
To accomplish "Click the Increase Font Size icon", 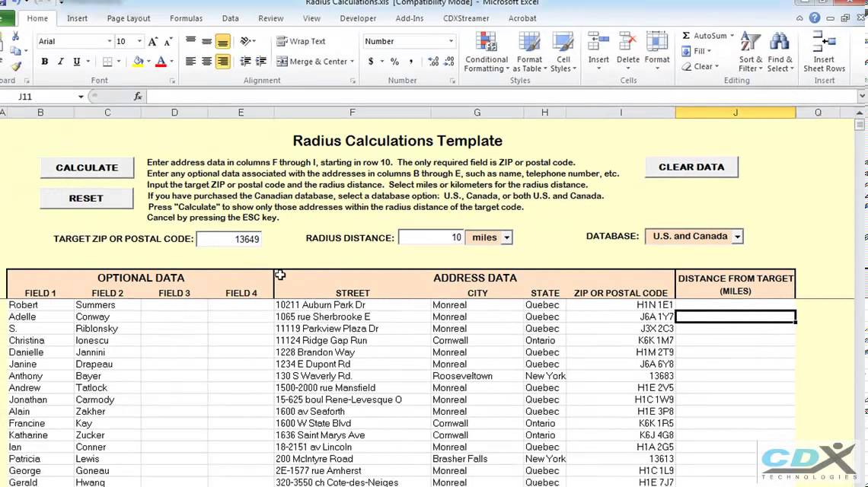I will 153,42.
